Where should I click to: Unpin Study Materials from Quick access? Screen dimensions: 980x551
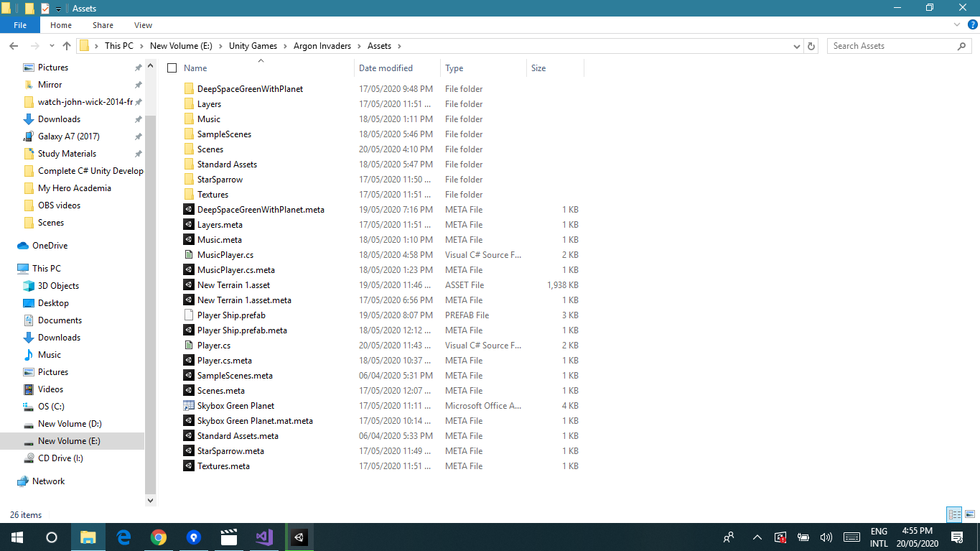[138, 154]
